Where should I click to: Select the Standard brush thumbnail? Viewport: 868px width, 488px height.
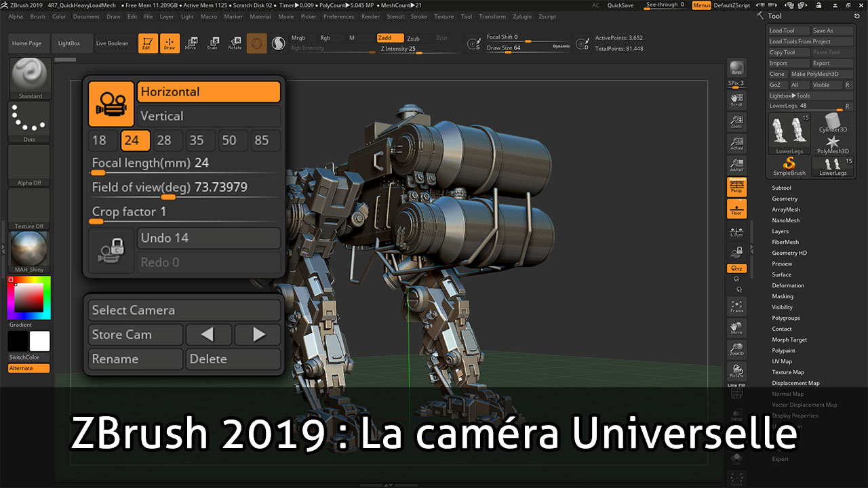29,79
